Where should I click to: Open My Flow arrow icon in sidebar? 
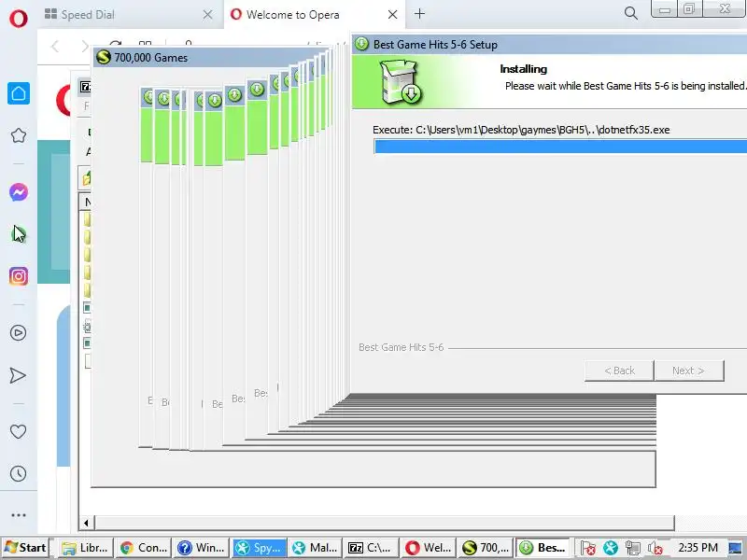(x=18, y=375)
